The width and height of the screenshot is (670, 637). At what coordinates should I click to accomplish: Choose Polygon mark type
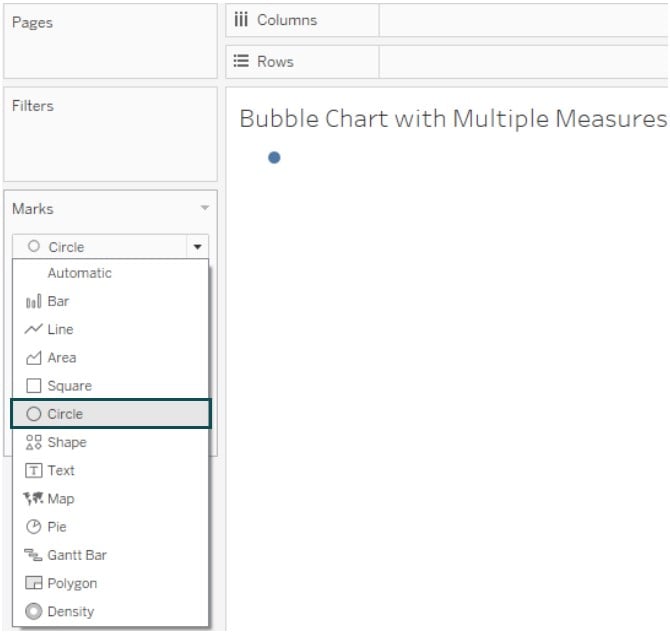click(x=111, y=583)
